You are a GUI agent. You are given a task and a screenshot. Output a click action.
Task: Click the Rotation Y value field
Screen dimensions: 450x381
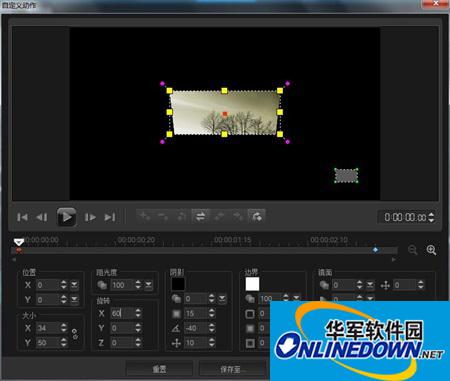(122, 328)
